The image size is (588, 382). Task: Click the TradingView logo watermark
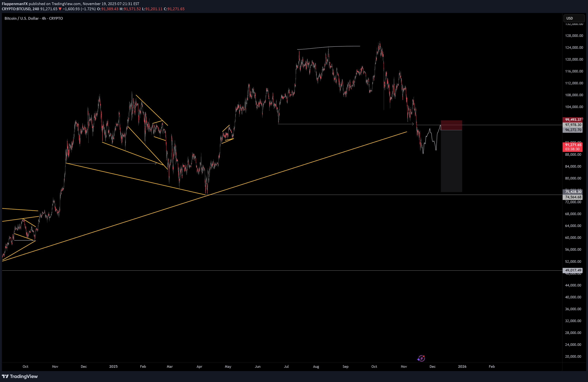[x=20, y=376]
